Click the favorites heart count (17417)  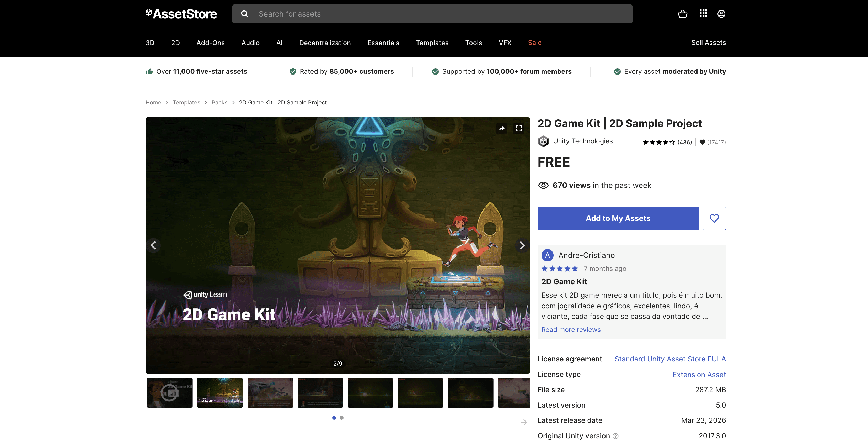point(713,142)
